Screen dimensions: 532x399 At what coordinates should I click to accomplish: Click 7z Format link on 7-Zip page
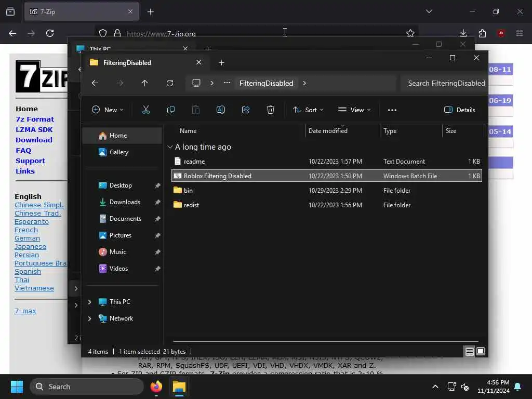(35, 119)
